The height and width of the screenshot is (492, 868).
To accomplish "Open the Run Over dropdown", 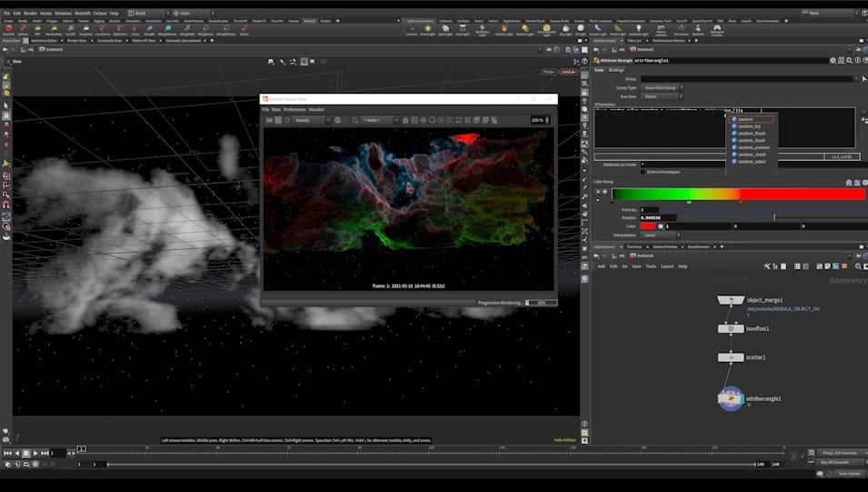I will (662, 96).
